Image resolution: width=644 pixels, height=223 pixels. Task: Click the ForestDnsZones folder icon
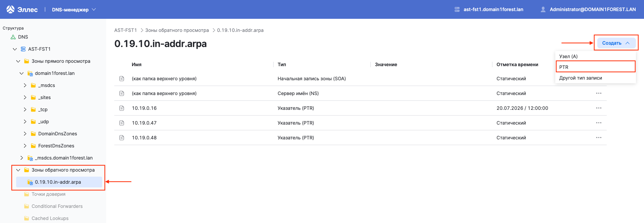point(33,146)
